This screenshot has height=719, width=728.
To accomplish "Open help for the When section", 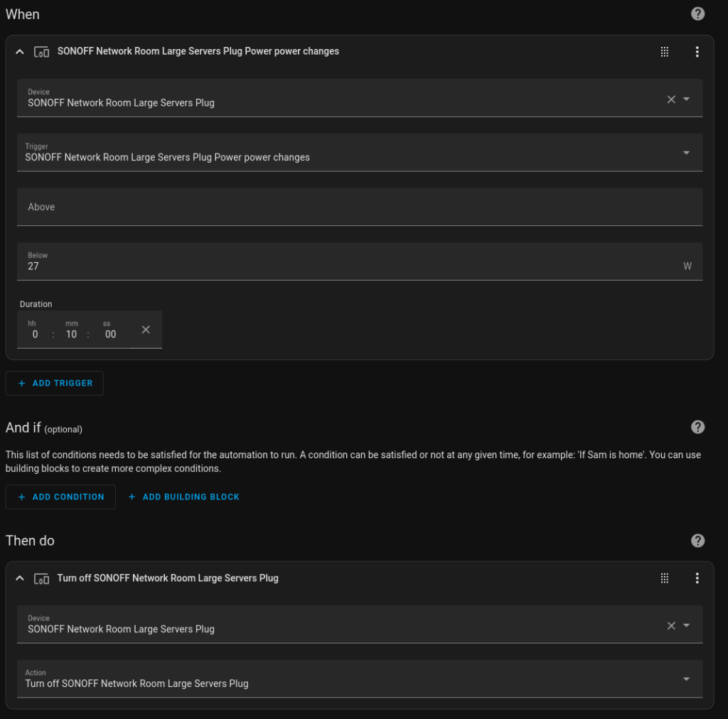I will click(698, 13).
